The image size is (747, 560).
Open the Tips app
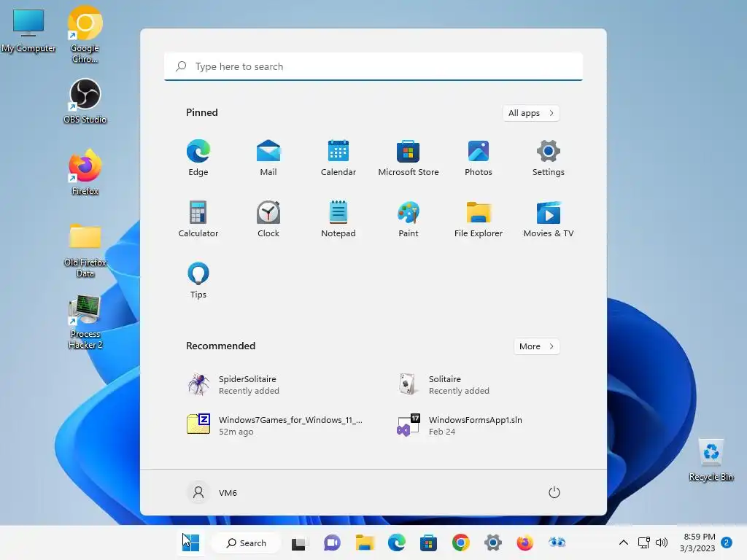point(198,281)
